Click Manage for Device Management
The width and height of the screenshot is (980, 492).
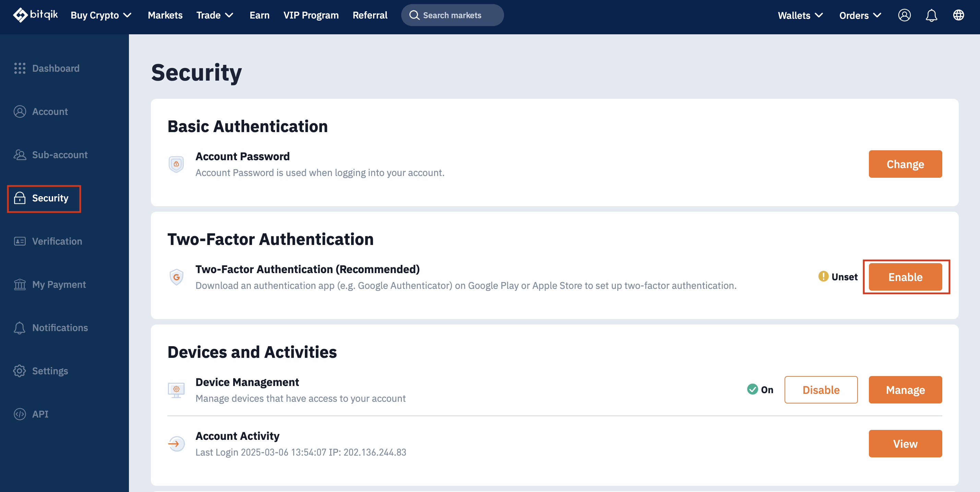click(x=906, y=390)
